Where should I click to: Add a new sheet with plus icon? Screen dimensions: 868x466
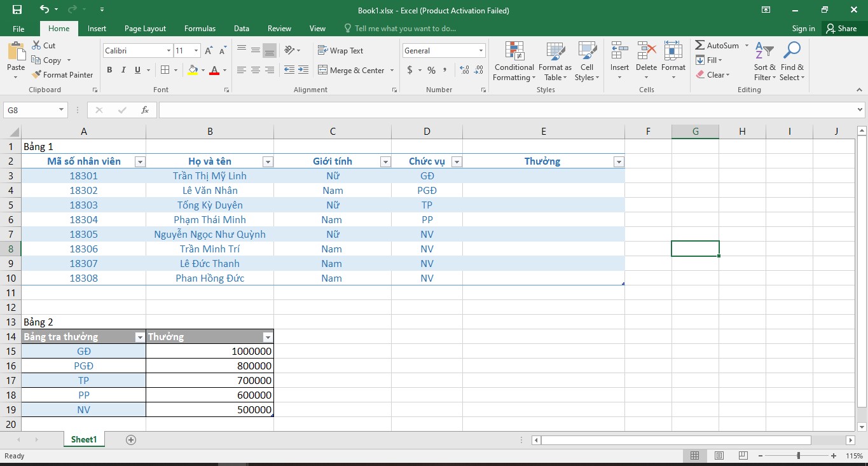tap(131, 440)
